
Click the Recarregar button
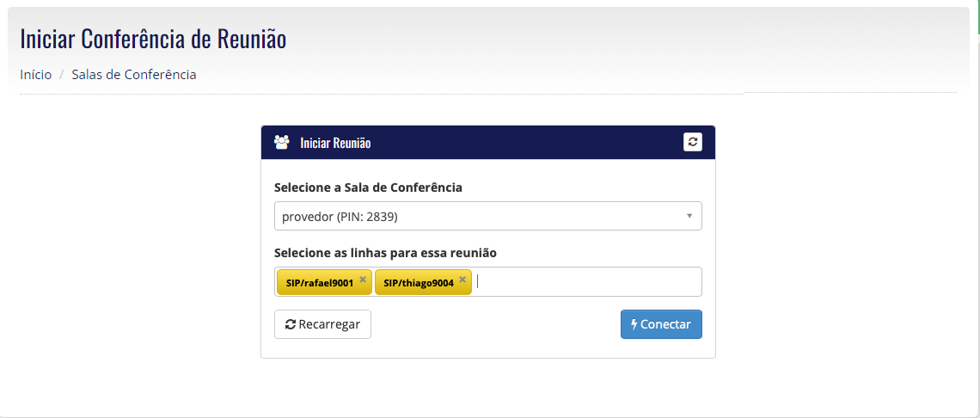click(x=322, y=324)
